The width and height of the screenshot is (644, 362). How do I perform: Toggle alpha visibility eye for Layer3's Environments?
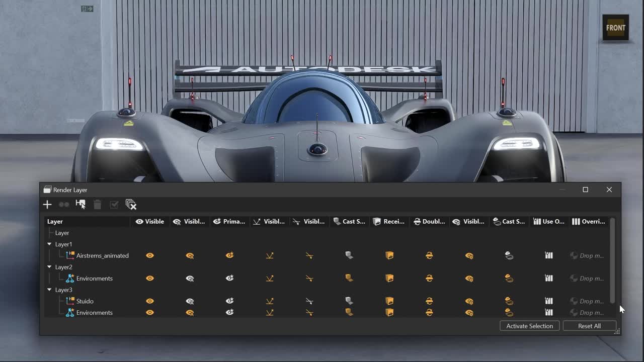point(190,312)
